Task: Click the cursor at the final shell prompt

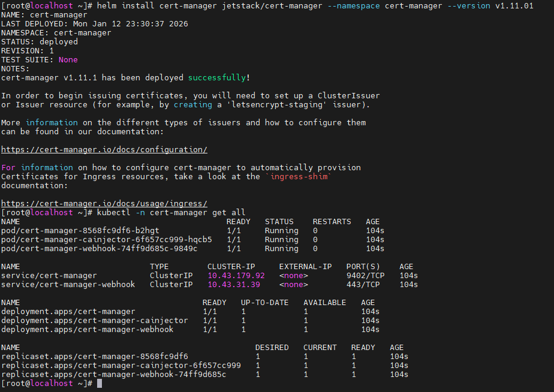Action: pos(100,383)
